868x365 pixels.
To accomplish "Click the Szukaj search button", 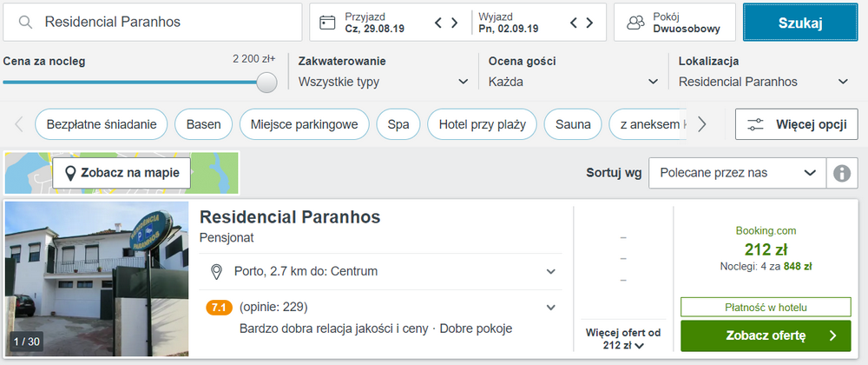I will coord(800,23).
